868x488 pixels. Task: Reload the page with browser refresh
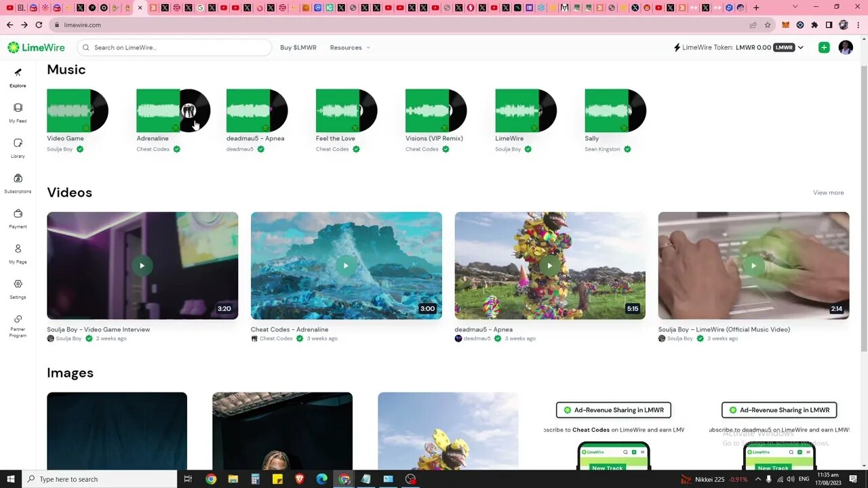pyautogui.click(x=39, y=24)
